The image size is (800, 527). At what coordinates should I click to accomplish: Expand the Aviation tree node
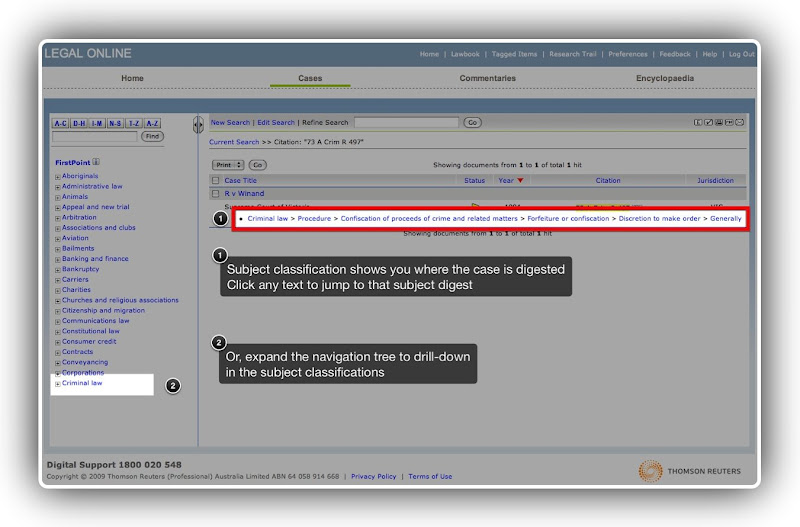(58, 238)
